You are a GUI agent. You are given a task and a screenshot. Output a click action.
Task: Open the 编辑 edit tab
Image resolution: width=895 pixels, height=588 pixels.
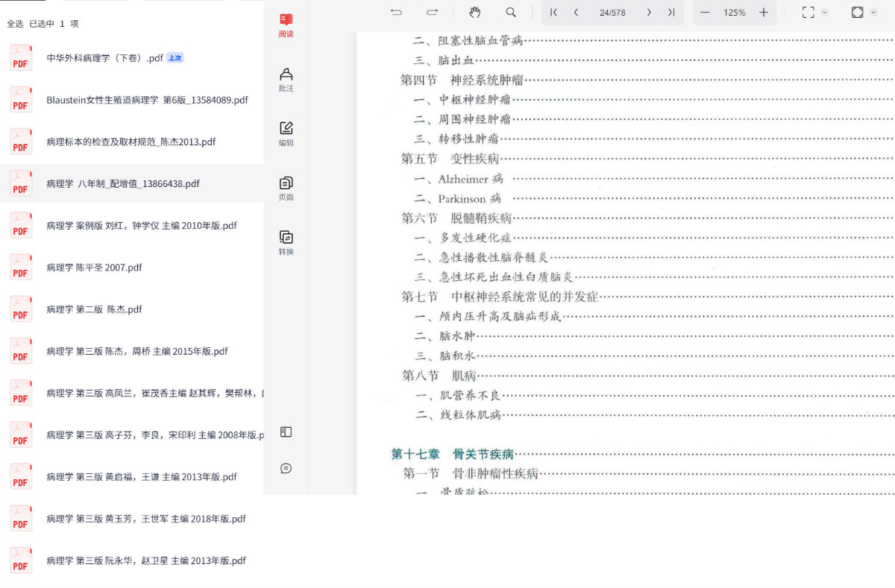point(286,134)
